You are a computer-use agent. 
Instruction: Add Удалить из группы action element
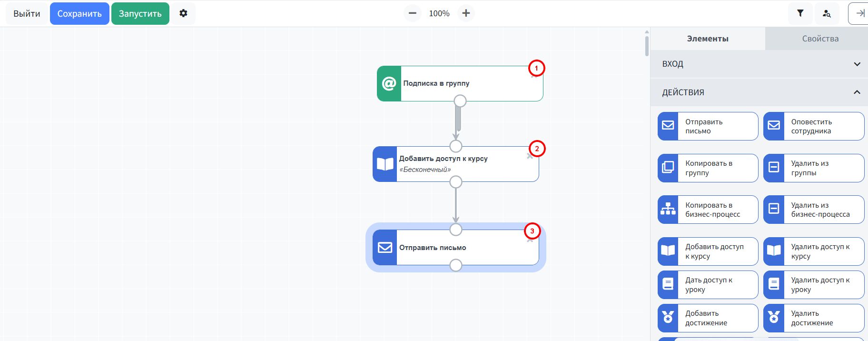tap(814, 168)
